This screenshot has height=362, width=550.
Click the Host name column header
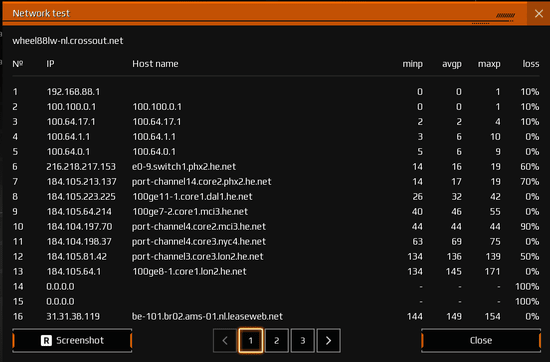tap(155, 64)
